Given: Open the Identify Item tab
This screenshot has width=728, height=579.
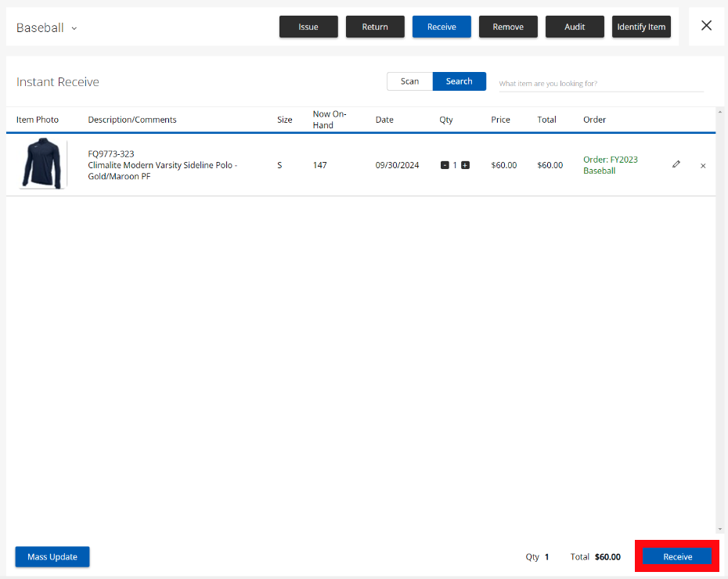Looking at the screenshot, I should tap(641, 27).
